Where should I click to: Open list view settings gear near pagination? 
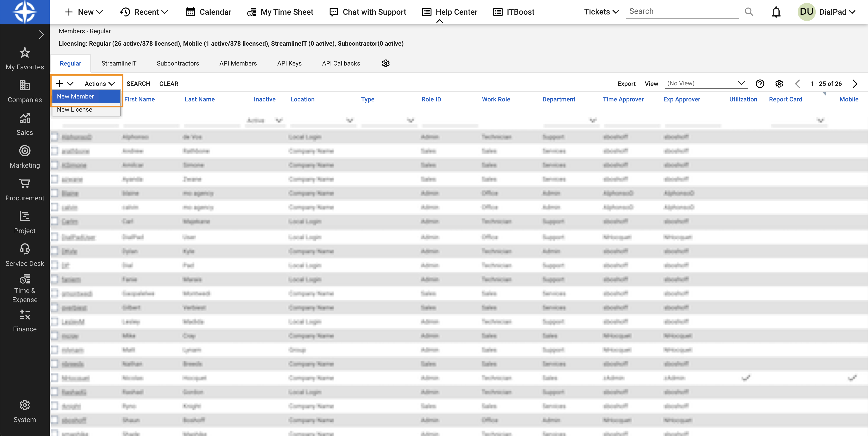(x=779, y=84)
